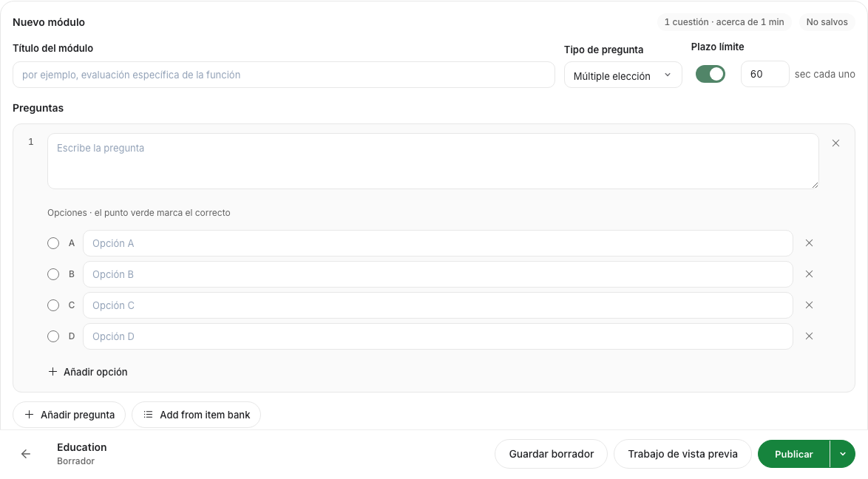
Task: Click the Publicar button
Action: pos(794,454)
